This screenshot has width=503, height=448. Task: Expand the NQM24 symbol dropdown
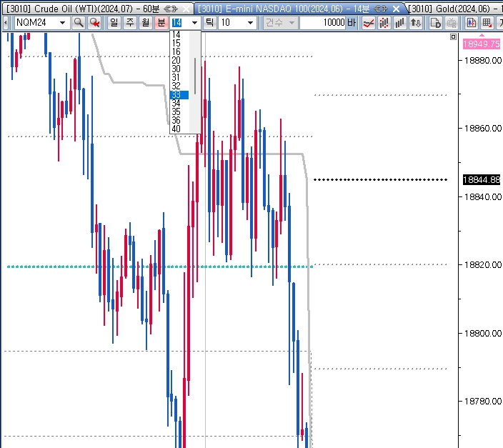pos(63,23)
